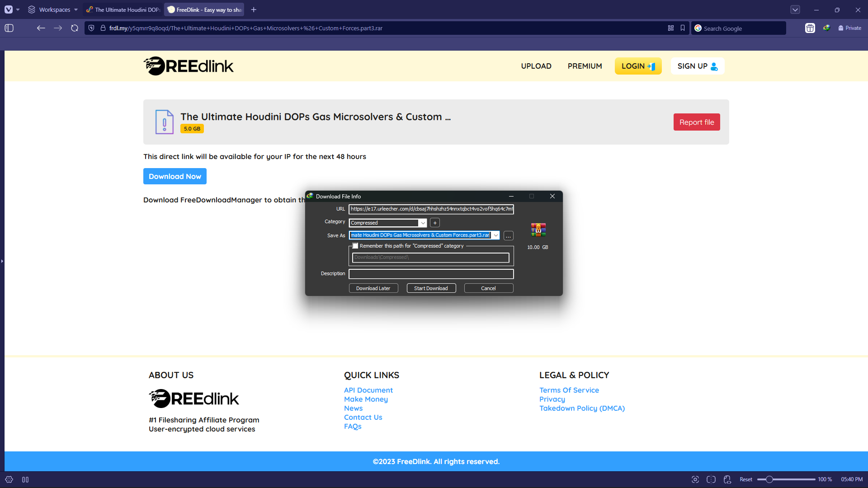Click the LOGIN button
This screenshot has width=868, height=488.
(x=638, y=66)
